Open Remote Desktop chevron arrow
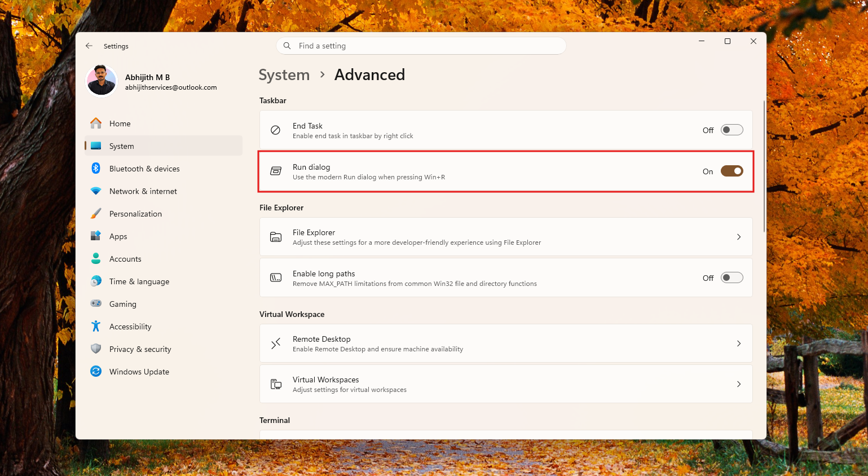Viewport: 868px width, 476px height. 739,343
